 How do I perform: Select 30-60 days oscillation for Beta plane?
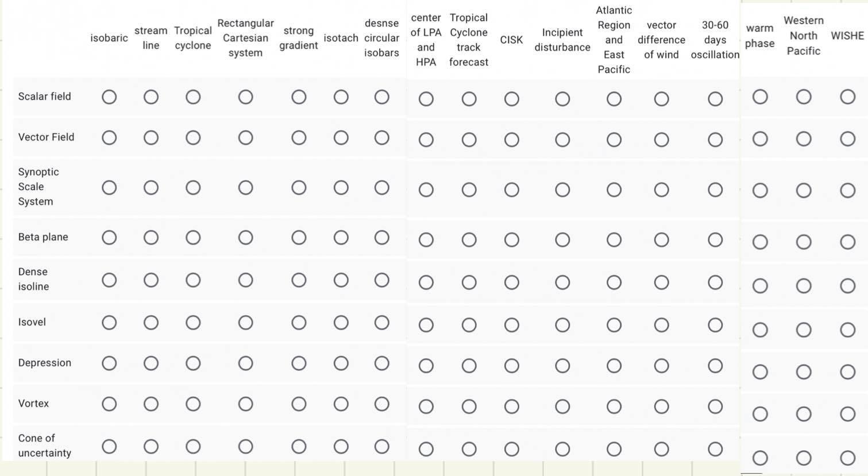(715, 240)
